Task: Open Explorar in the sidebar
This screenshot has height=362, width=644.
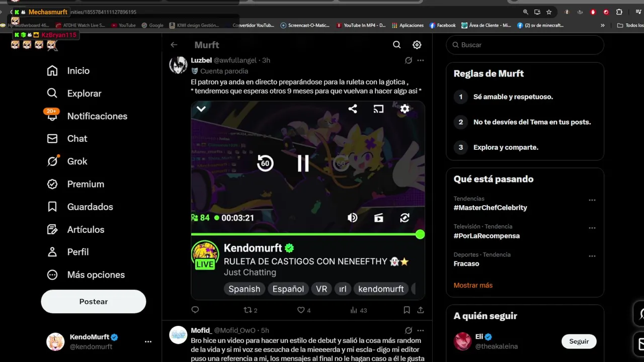Action: pyautogui.click(x=74, y=94)
